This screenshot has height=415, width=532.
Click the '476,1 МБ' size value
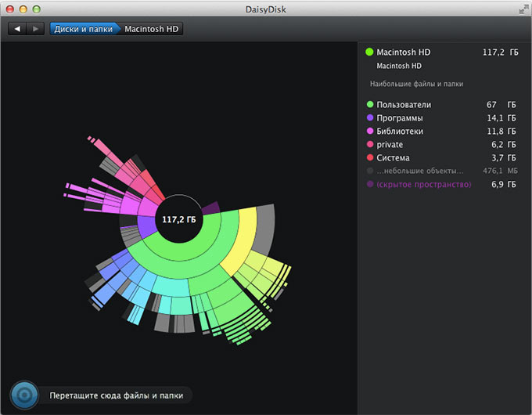point(500,171)
